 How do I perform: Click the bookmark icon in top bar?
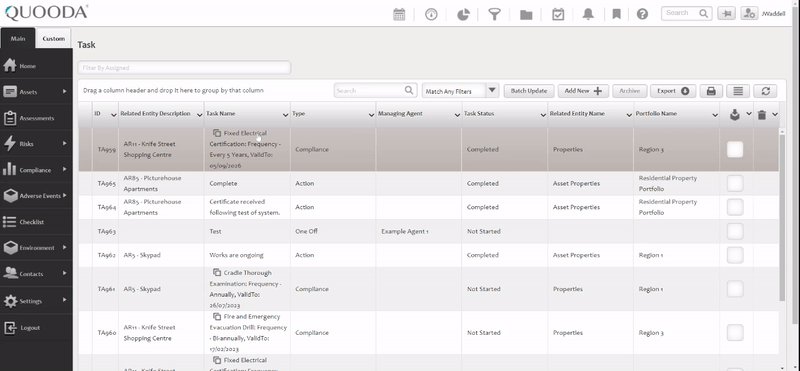616,14
